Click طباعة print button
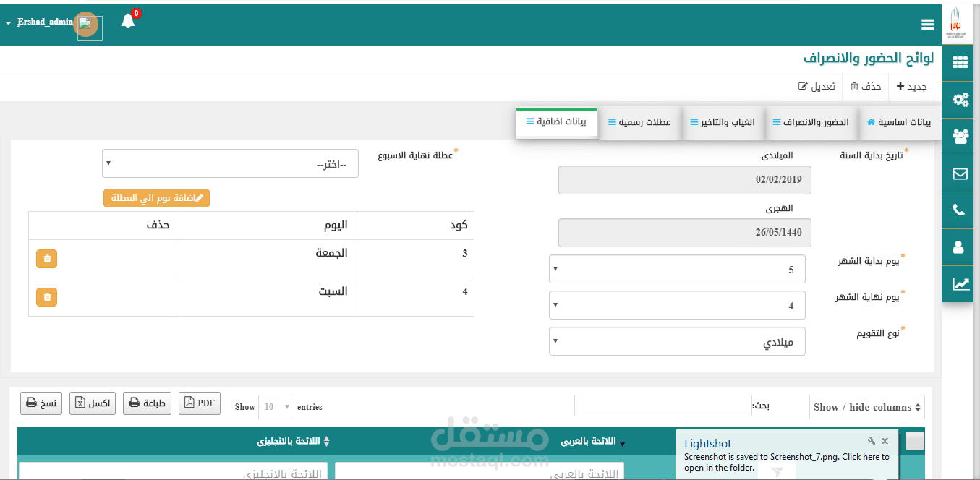980x480 pixels. click(x=147, y=403)
